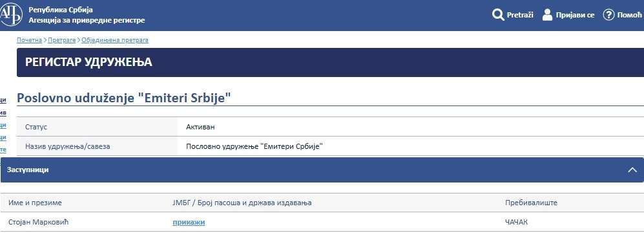Image resolution: width=644 pixels, height=233 pixels.
Task: Open the Pretraži search menu item
Action: [x=520, y=15]
